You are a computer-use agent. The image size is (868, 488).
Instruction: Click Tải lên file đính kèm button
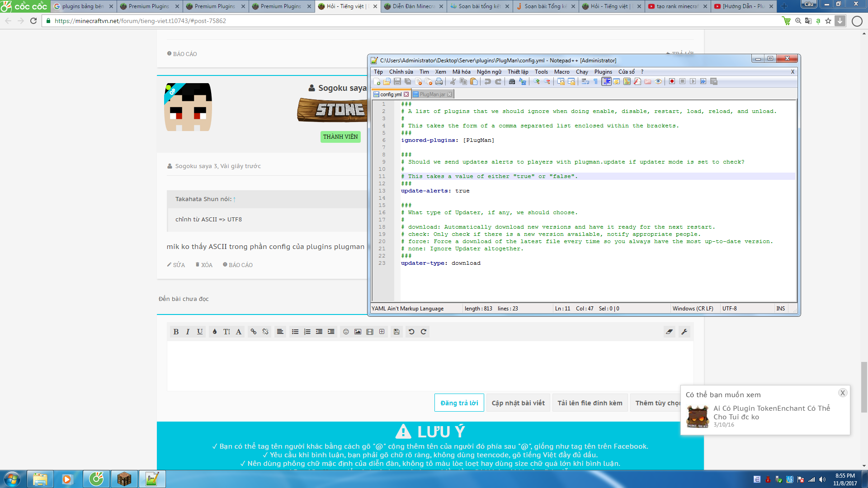click(x=590, y=403)
